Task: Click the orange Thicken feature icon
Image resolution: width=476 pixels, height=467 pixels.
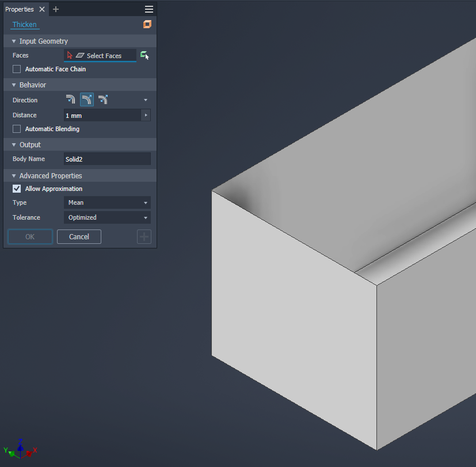Action: [x=147, y=25]
